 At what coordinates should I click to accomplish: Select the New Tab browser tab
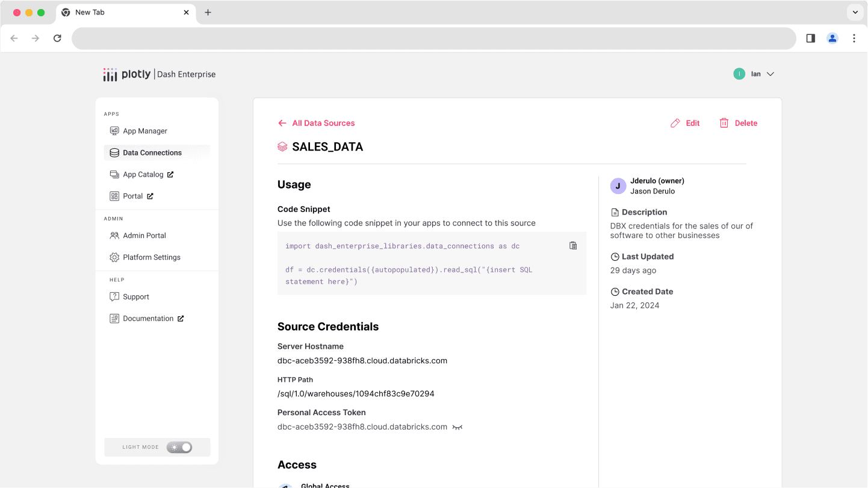click(126, 13)
